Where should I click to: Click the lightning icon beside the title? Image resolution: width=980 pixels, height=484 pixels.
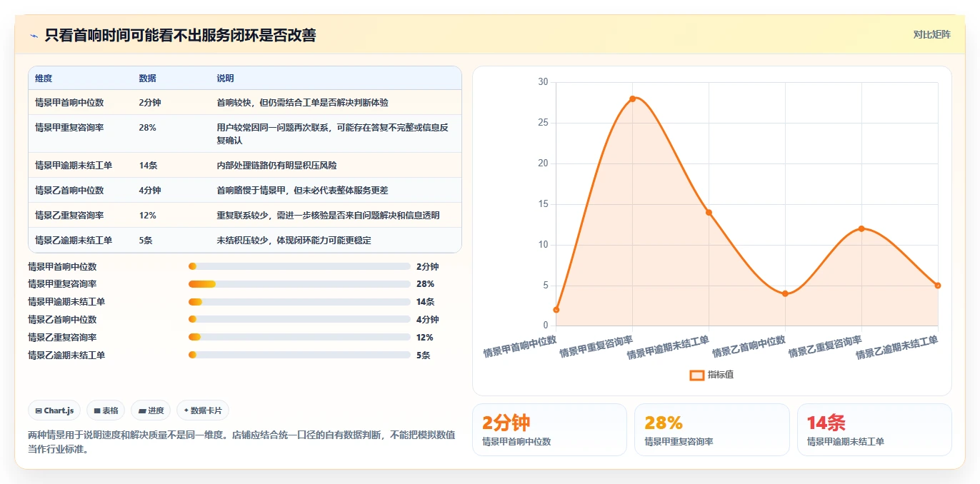point(34,36)
